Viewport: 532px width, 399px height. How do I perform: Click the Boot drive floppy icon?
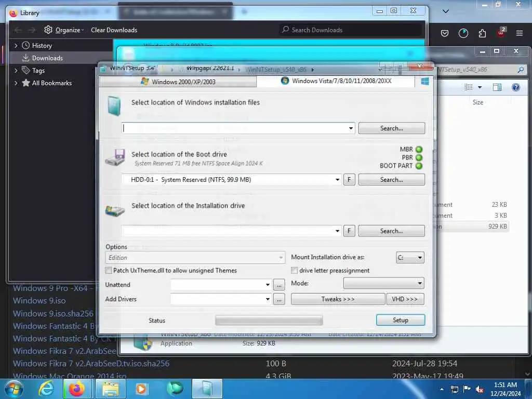pos(115,157)
